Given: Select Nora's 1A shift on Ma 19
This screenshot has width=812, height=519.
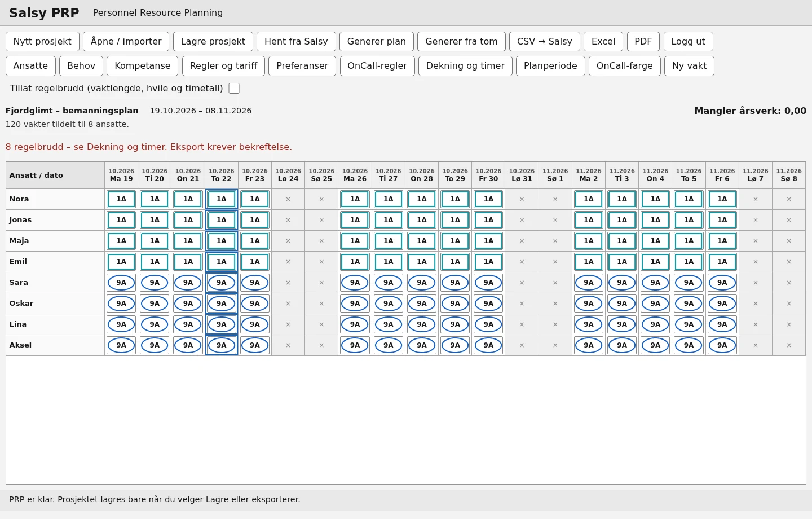Looking at the screenshot, I should click(x=121, y=199).
